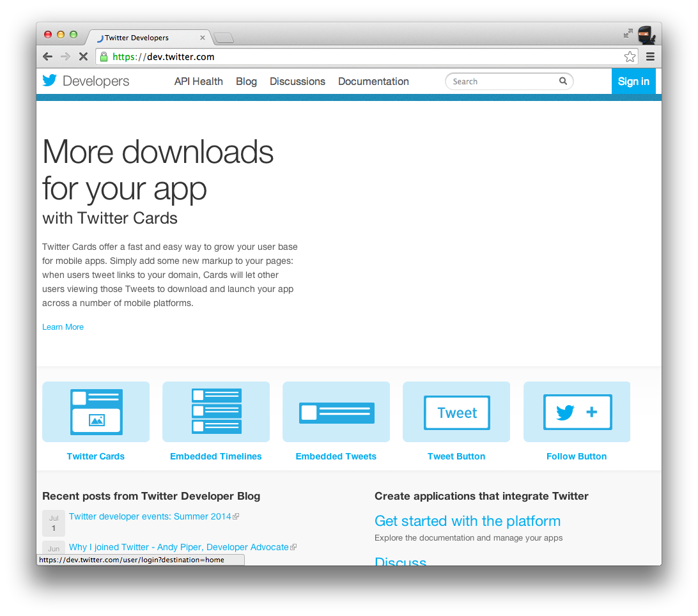Click 'Get started with the platform'
This screenshot has height=616, width=698.
point(467,521)
